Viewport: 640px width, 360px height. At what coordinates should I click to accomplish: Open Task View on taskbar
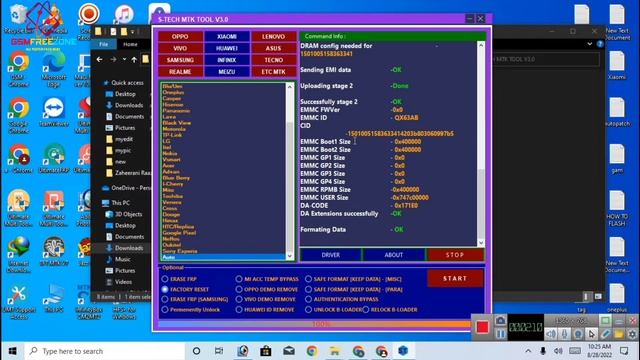pyautogui.click(x=219, y=351)
